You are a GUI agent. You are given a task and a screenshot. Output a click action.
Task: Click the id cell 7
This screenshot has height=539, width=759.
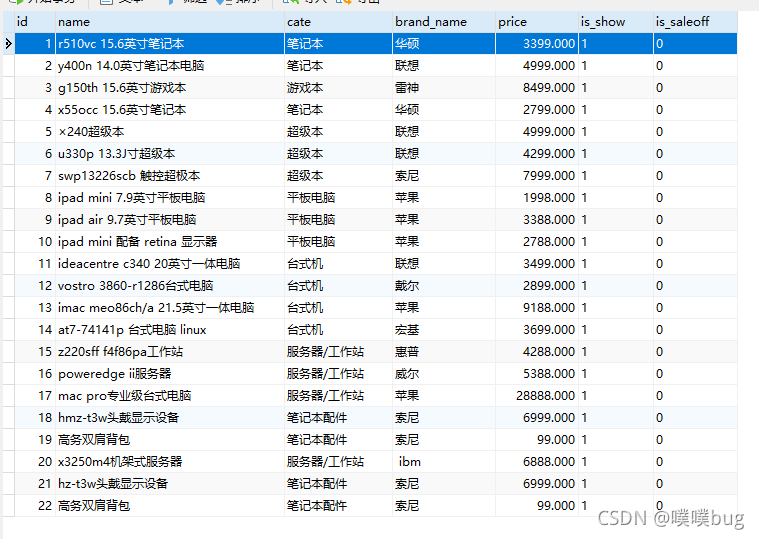pos(35,176)
